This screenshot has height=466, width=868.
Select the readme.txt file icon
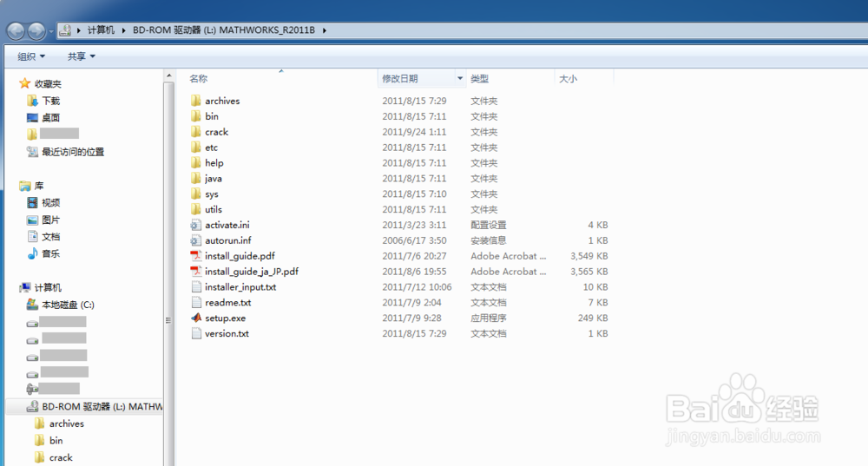click(195, 302)
